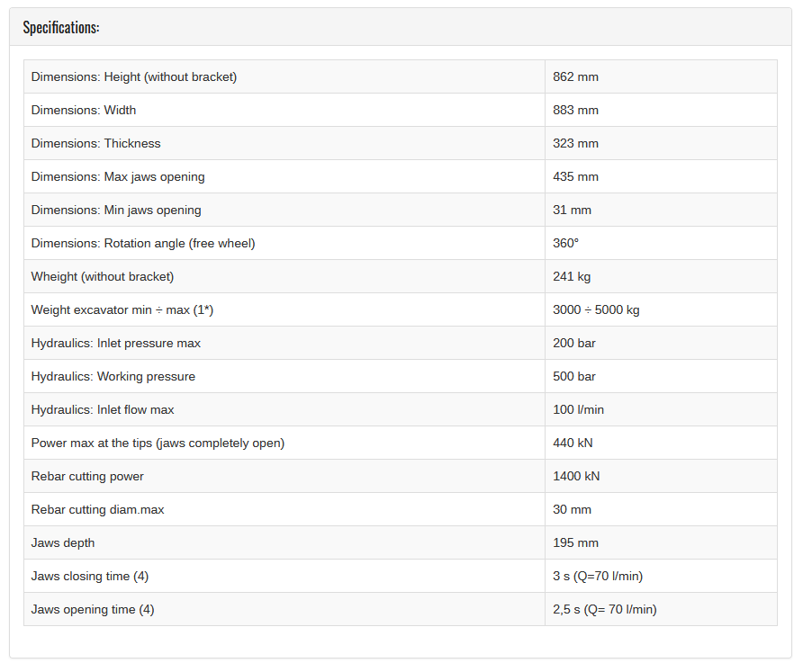Select the Min jaws opening row
Image resolution: width=803 pixels, height=672 pixels.
tap(401, 210)
